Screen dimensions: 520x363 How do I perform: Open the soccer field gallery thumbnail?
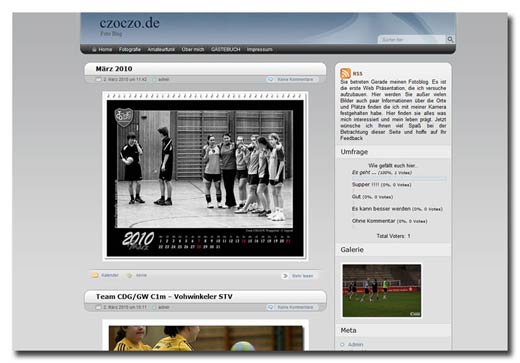382,291
